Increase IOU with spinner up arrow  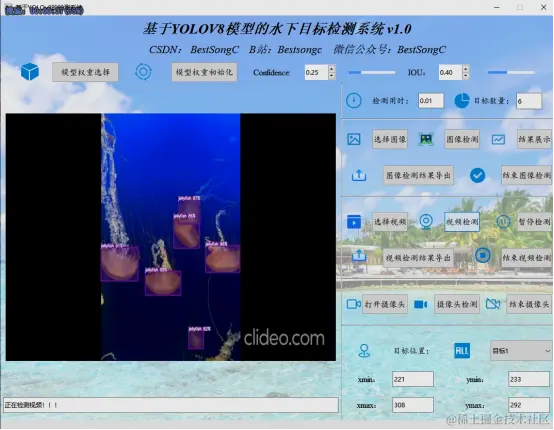(466, 69)
